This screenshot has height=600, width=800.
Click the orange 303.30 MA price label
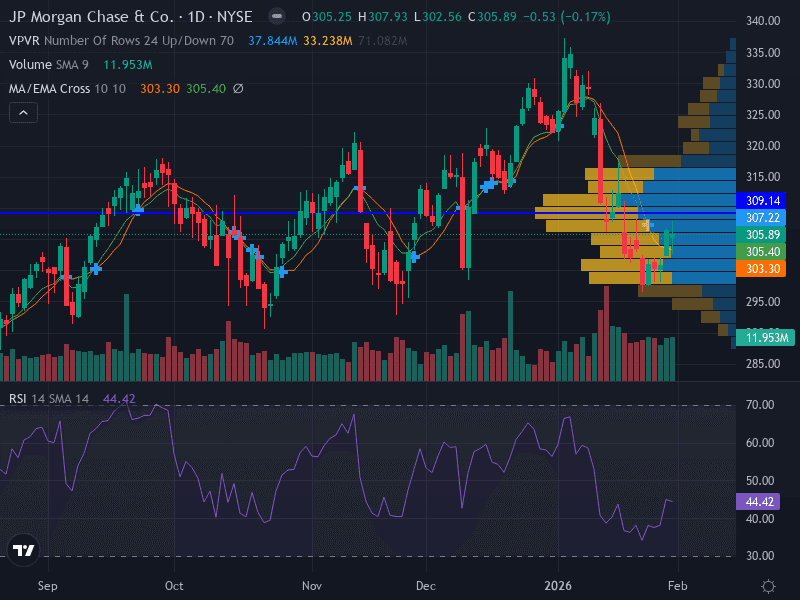[761, 268]
